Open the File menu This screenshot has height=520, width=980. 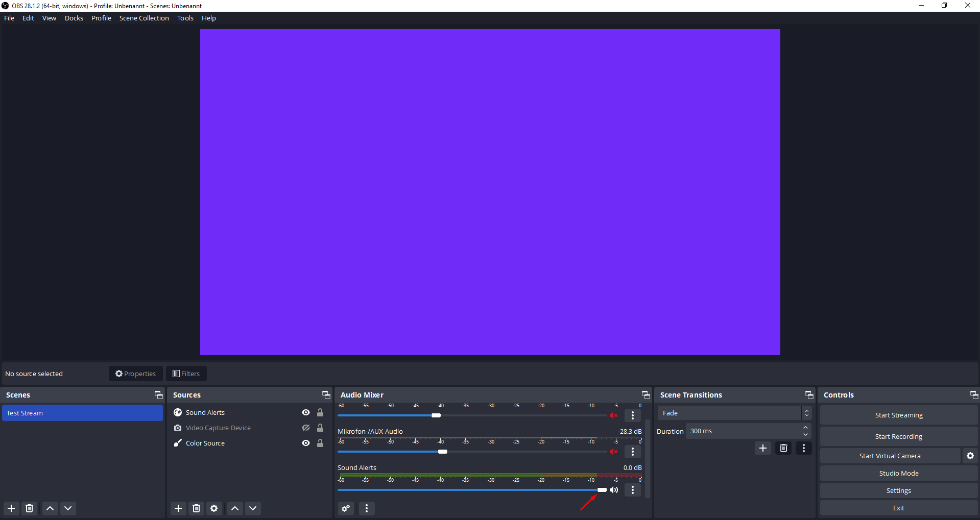[x=9, y=18]
